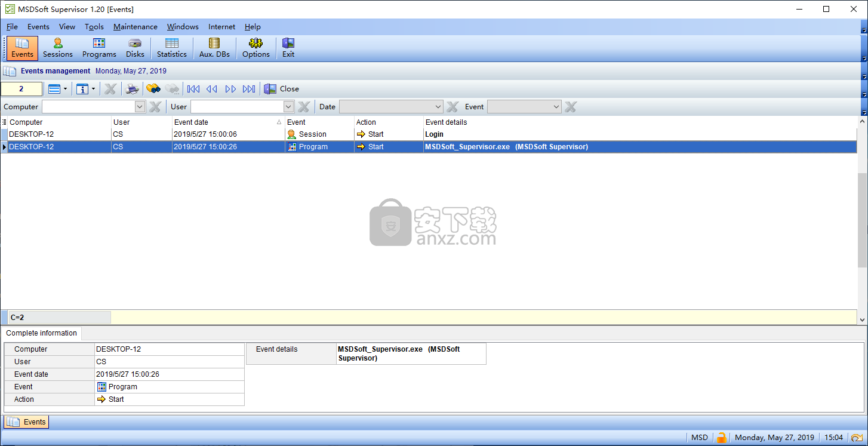Open the Events toolbar section
The image size is (868, 446).
[x=23, y=48]
